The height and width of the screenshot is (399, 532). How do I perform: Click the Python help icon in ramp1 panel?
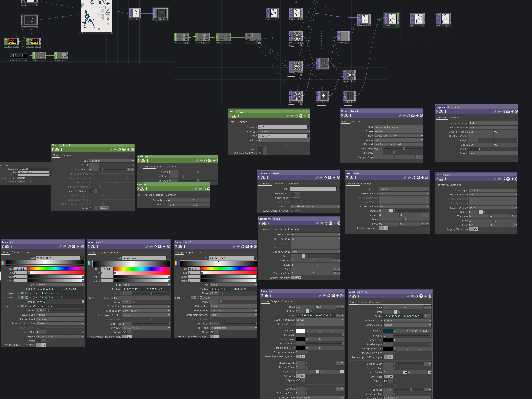tap(7, 247)
